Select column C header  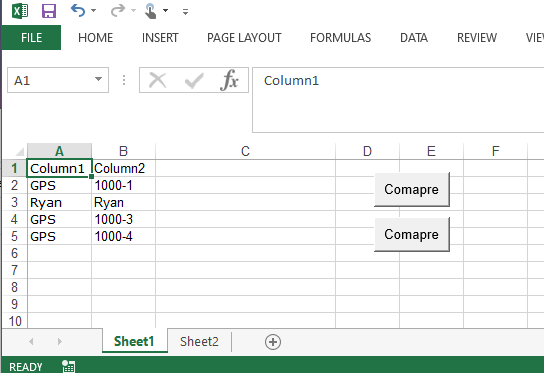(246, 151)
